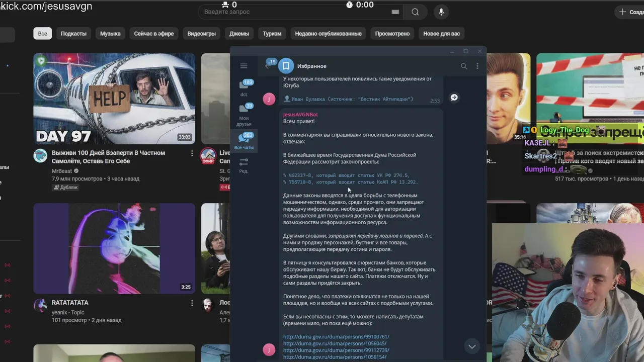Open yeanix - Topic channel link

(x=68, y=312)
